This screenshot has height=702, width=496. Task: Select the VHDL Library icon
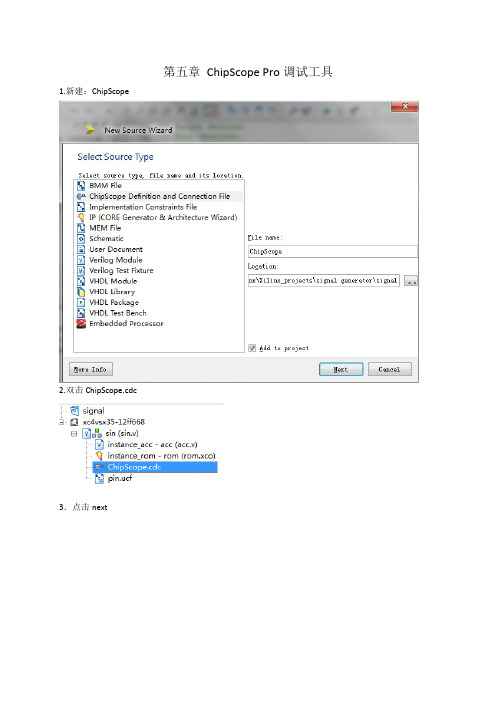[81, 291]
